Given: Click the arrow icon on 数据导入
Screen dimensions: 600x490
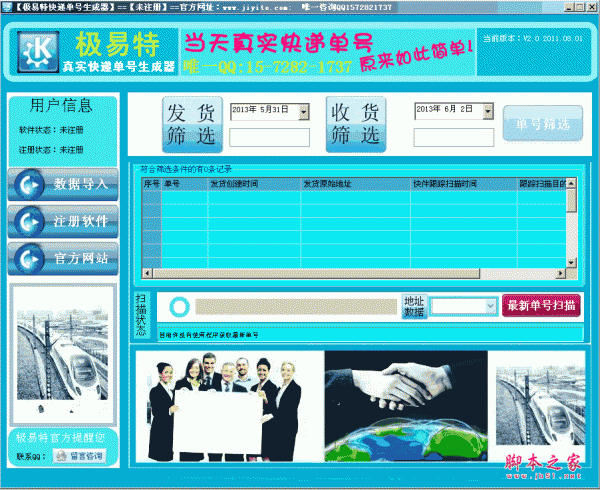Looking at the screenshot, I should [x=29, y=185].
